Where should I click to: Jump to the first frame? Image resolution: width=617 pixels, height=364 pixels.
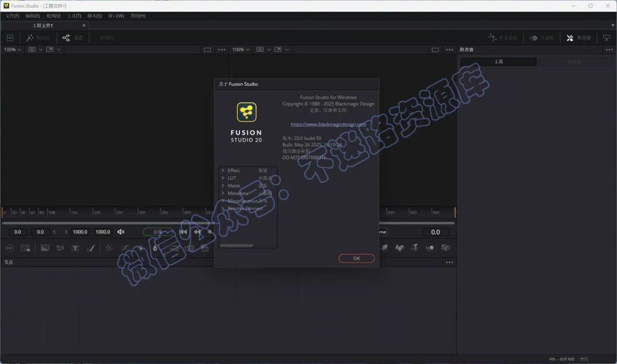tap(183, 232)
